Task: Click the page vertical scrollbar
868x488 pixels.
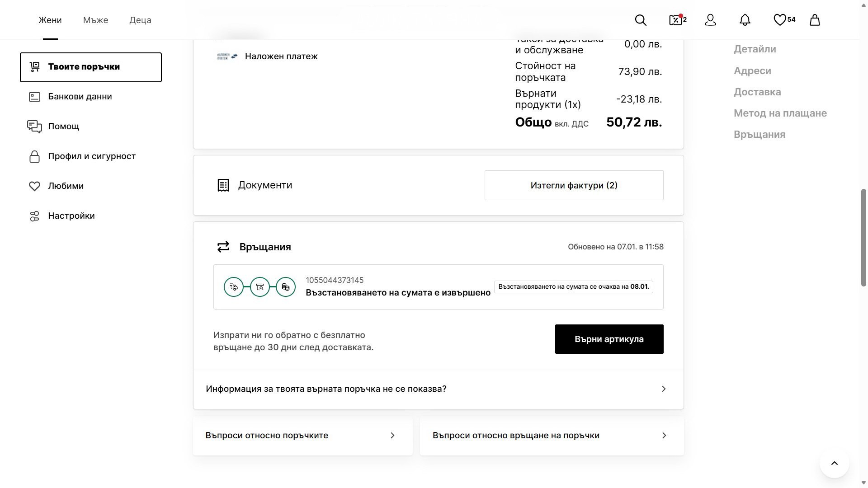Action: point(863,238)
